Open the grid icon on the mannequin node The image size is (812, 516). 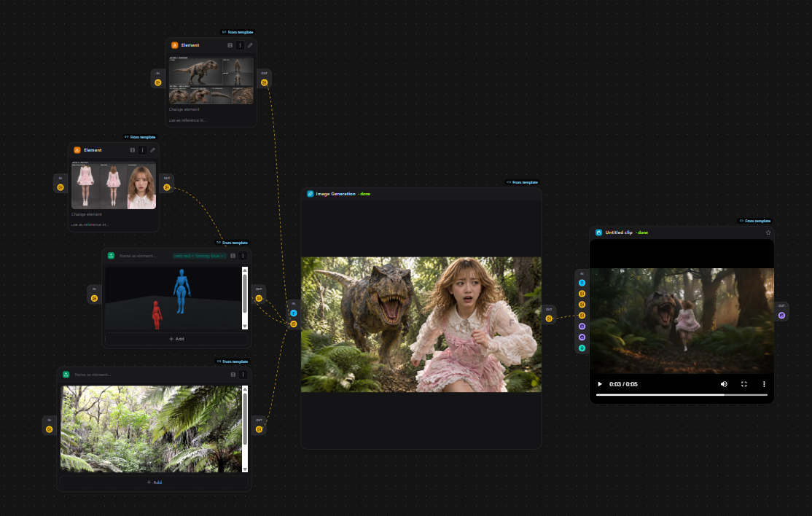click(x=233, y=256)
